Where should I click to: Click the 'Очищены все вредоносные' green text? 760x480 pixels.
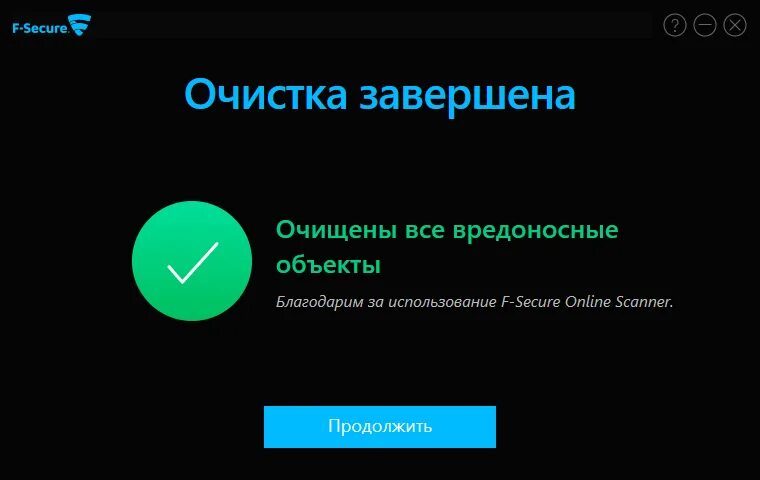[447, 230]
